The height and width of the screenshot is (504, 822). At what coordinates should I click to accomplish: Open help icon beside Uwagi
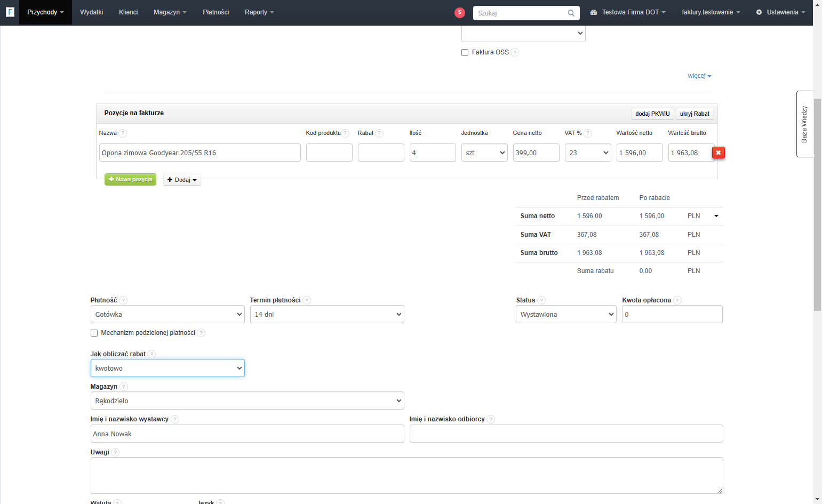click(116, 452)
